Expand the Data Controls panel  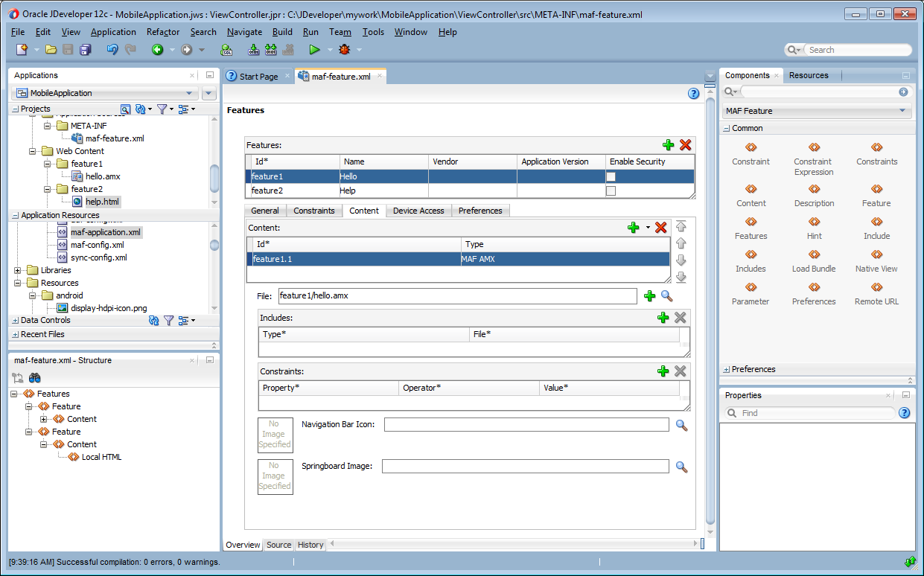(x=16, y=320)
